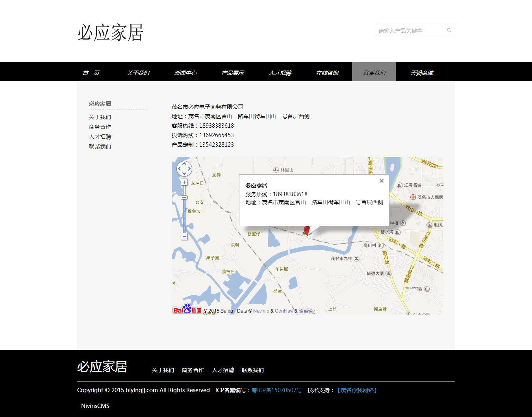Pan the map right with arrow
This screenshot has width=532, height=417.
point(189,169)
